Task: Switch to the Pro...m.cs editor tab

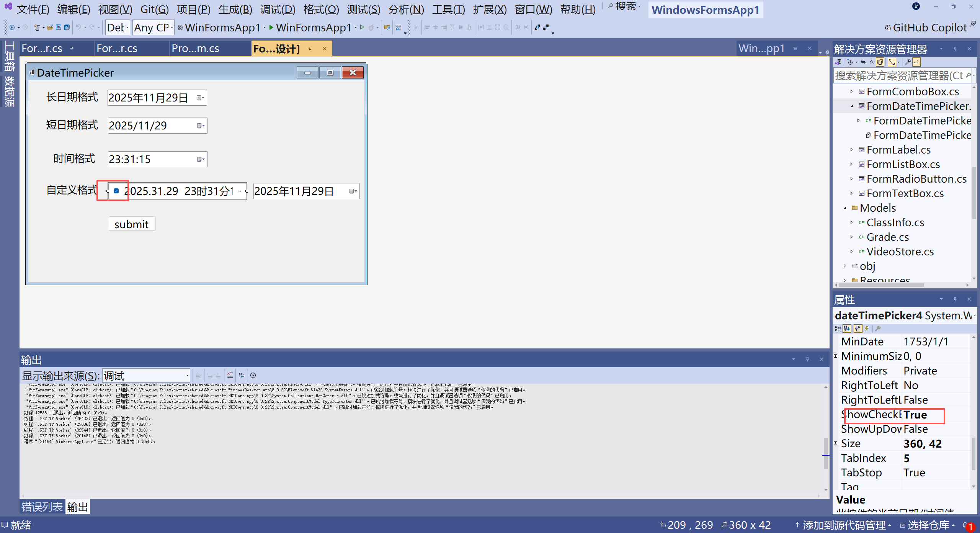Action: pos(195,49)
